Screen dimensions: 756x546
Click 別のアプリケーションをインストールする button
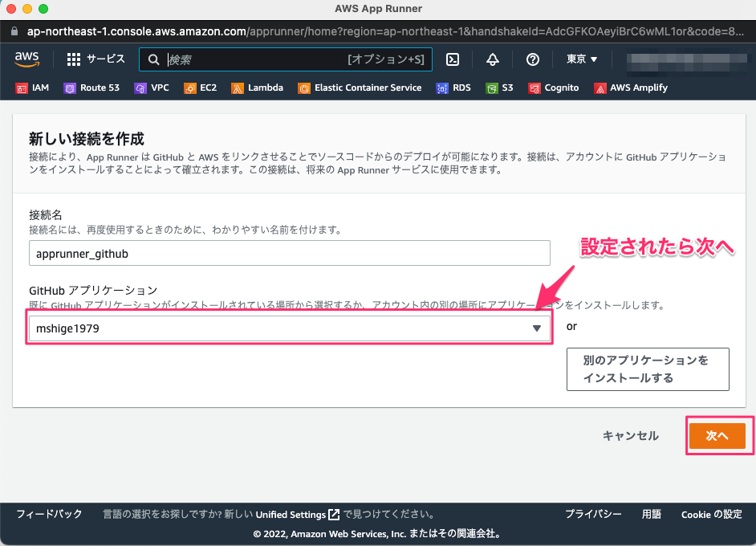point(648,369)
